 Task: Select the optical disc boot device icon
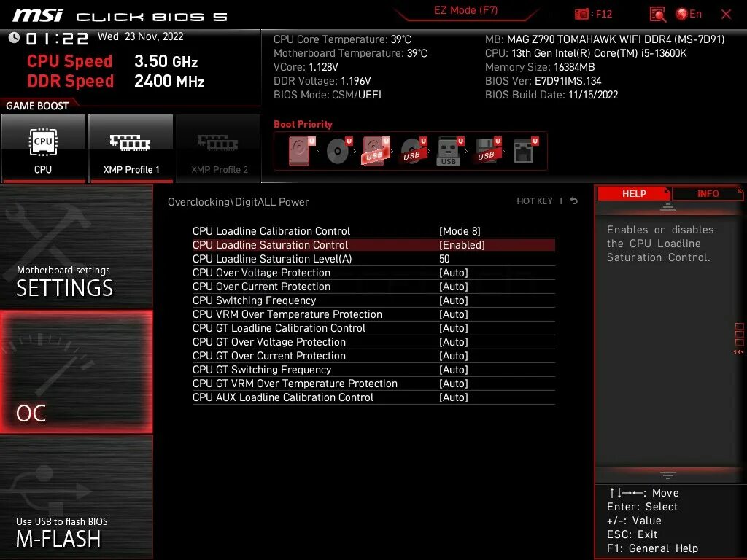[338, 151]
